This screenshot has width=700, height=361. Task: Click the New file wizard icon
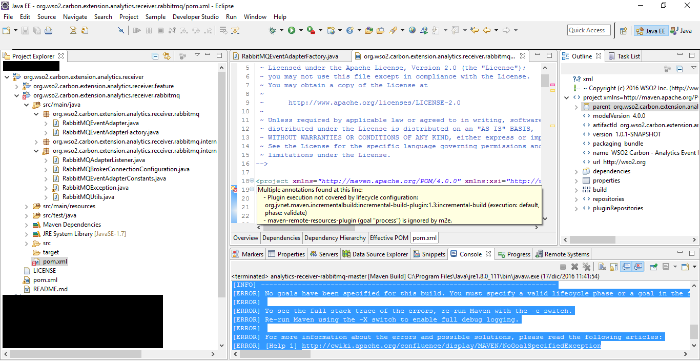(x=6, y=30)
